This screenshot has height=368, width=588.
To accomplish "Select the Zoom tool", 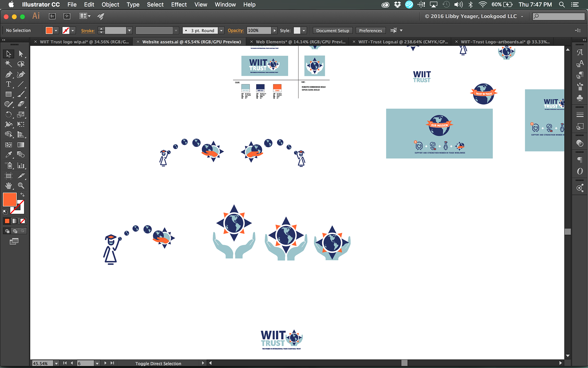I will tap(21, 186).
